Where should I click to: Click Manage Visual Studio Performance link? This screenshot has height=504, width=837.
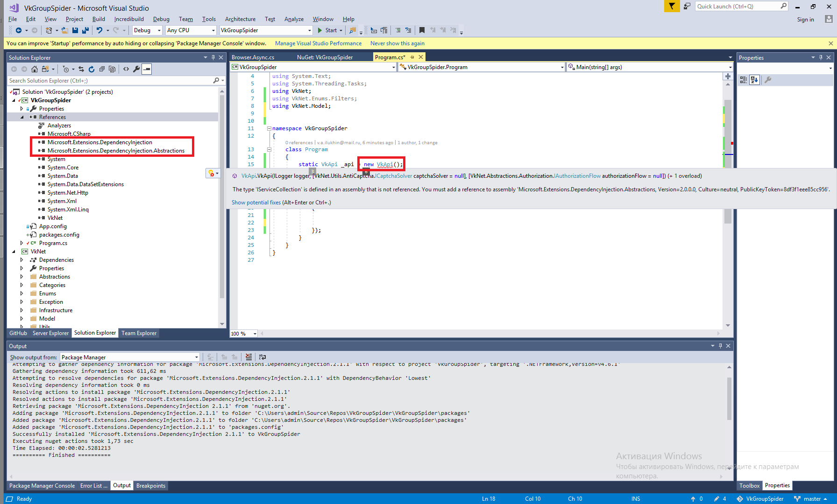[x=318, y=43]
